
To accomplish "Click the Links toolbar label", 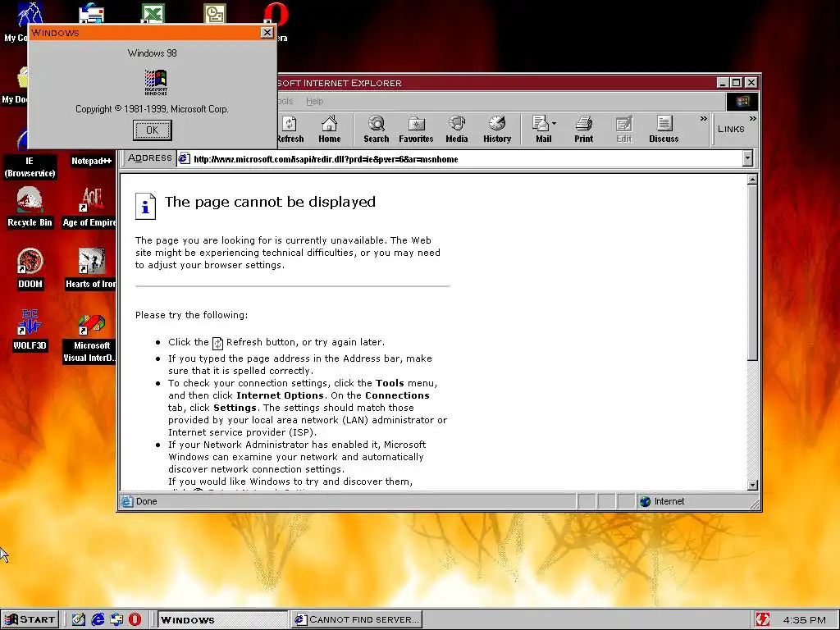I will point(731,129).
